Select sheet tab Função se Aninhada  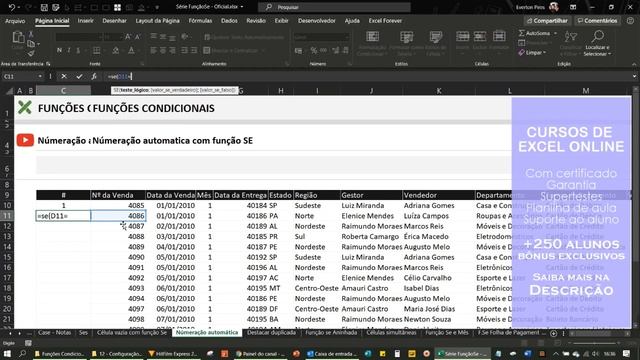(x=331, y=333)
